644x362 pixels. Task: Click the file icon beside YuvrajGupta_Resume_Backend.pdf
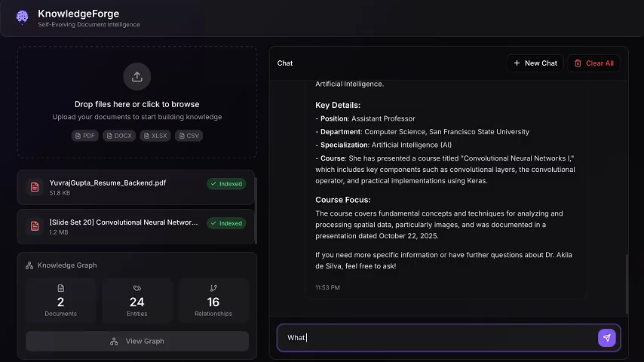(35, 187)
